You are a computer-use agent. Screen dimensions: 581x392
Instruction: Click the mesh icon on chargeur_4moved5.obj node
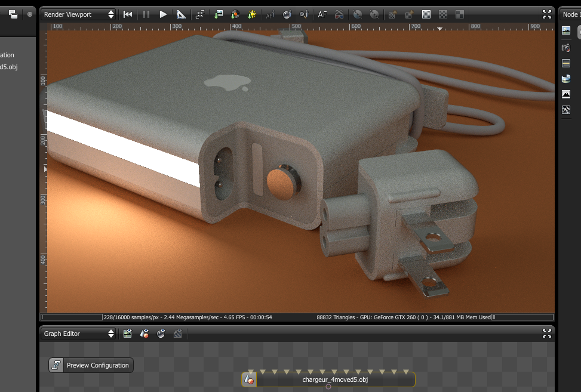point(249,379)
